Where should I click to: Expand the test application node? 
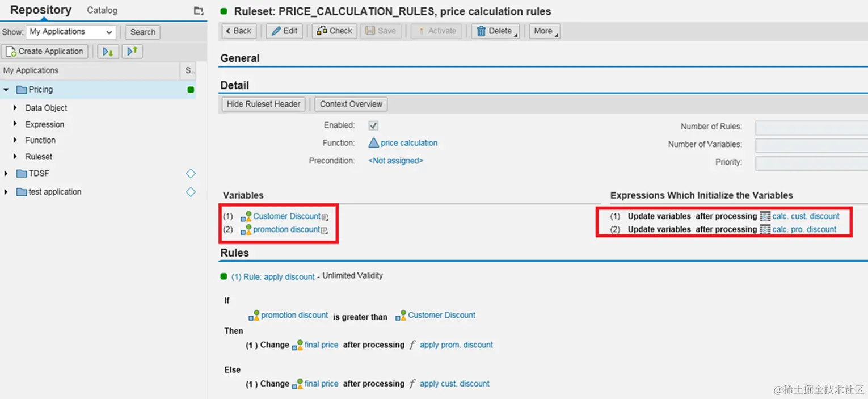(6, 192)
